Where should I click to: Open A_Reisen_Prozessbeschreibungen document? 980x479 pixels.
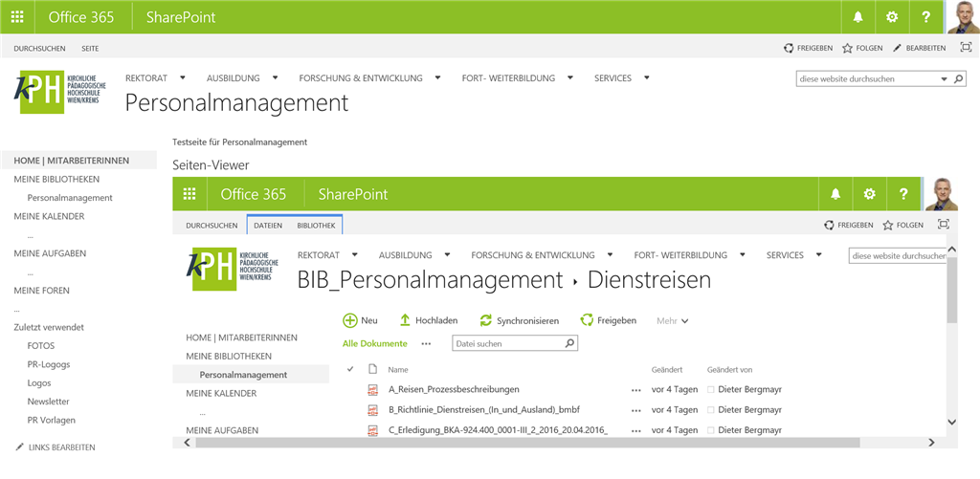454,390
